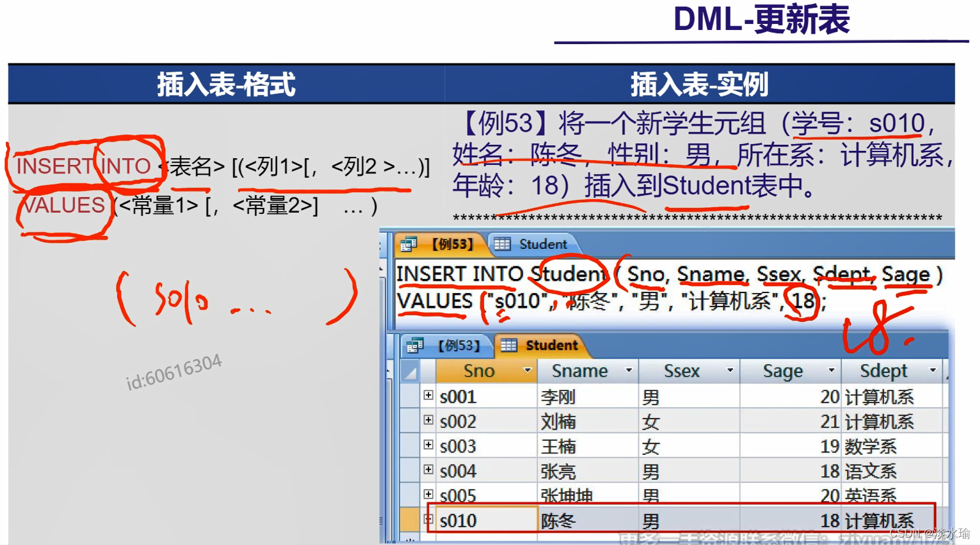Open the Sage column filter dropdown
980x545 pixels.
[831, 370]
